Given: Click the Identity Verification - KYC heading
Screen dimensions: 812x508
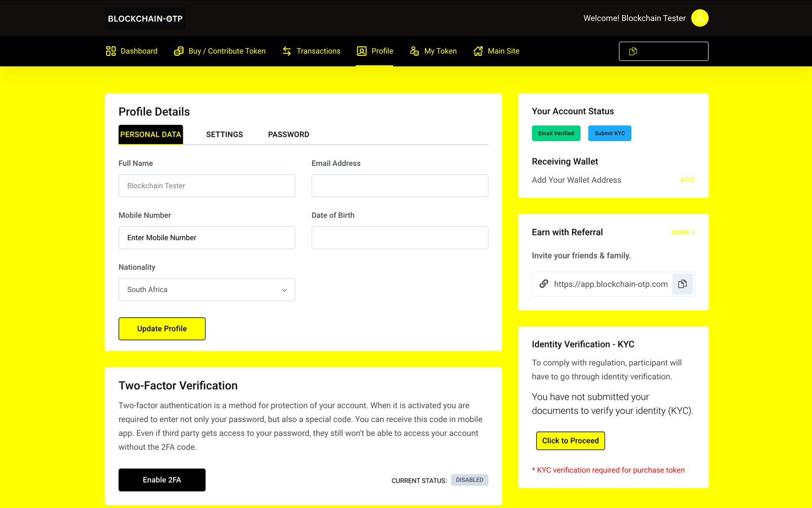Looking at the screenshot, I should click(583, 344).
